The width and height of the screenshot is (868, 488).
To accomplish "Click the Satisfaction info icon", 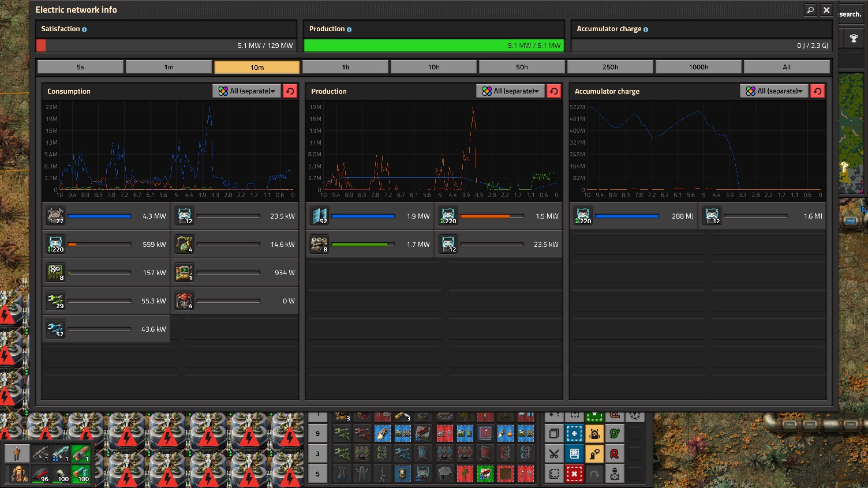I will click(x=84, y=29).
